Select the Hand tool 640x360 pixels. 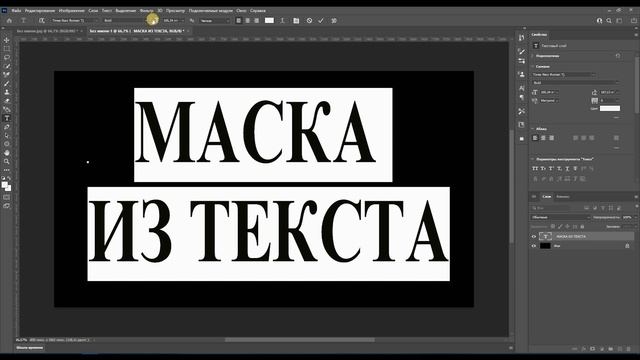point(7,153)
